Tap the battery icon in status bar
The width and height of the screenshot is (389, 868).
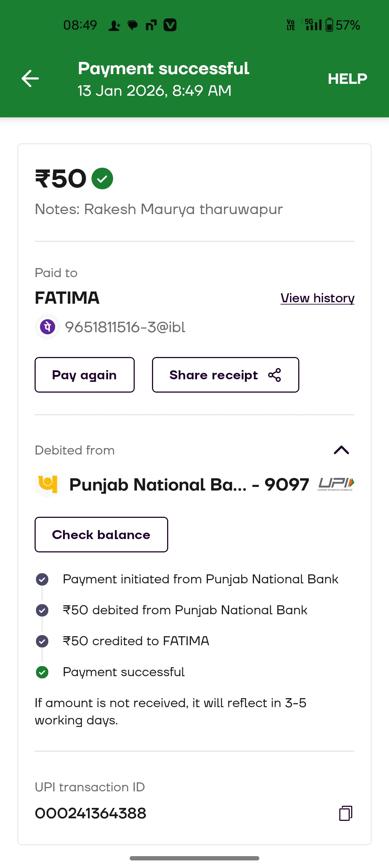pyautogui.click(x=329, y=25)
